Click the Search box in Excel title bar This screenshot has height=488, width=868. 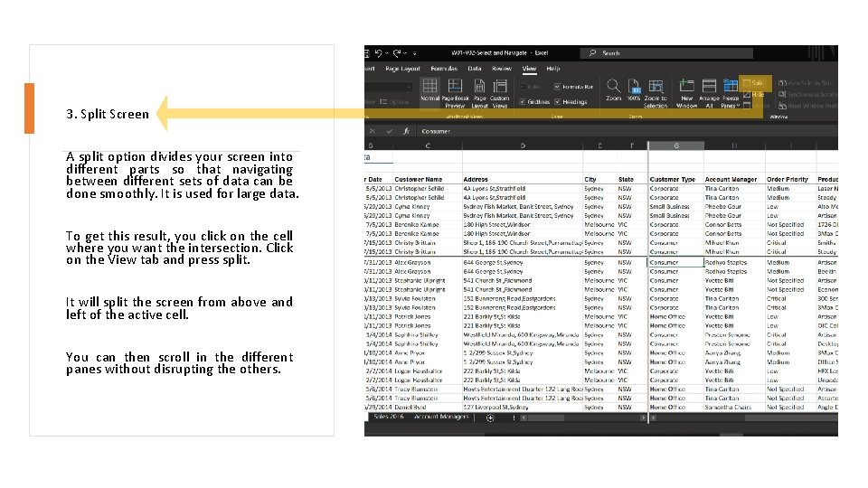pos(666,53)
